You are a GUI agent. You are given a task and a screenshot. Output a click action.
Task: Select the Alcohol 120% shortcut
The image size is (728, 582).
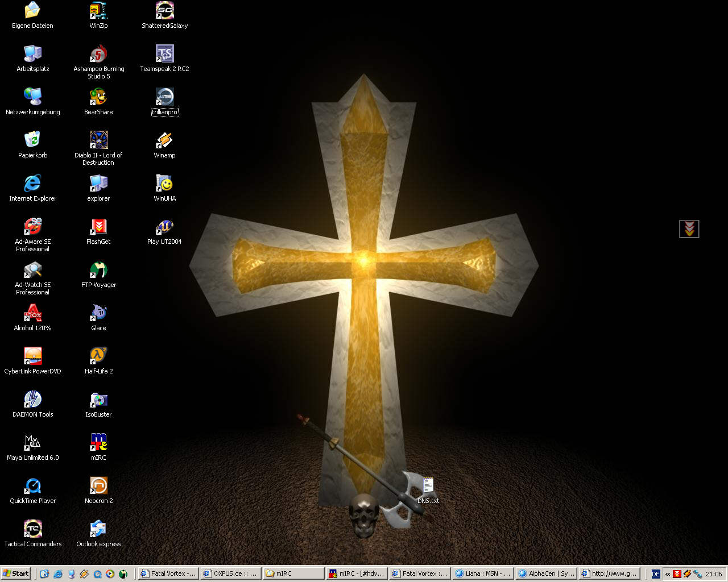(x=32, y=313)
